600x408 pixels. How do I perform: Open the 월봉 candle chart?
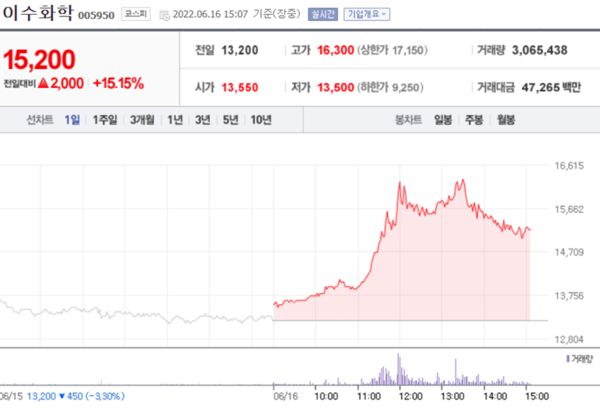tap(506, 120)
